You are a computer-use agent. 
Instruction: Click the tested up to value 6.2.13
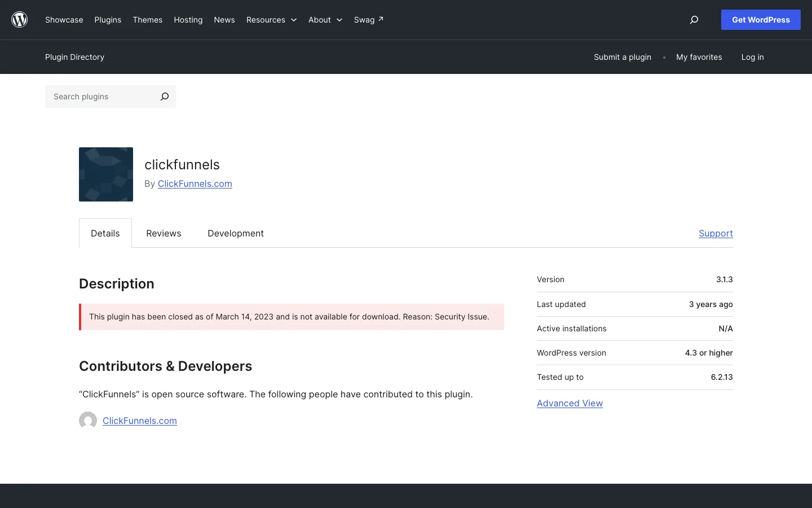pos(722,377)
